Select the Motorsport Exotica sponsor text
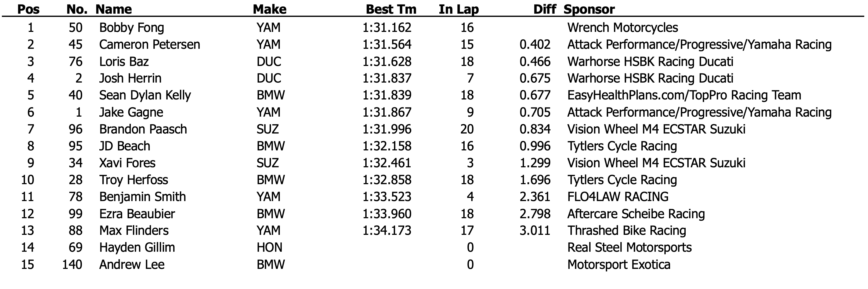 click(x=619, y=264)
